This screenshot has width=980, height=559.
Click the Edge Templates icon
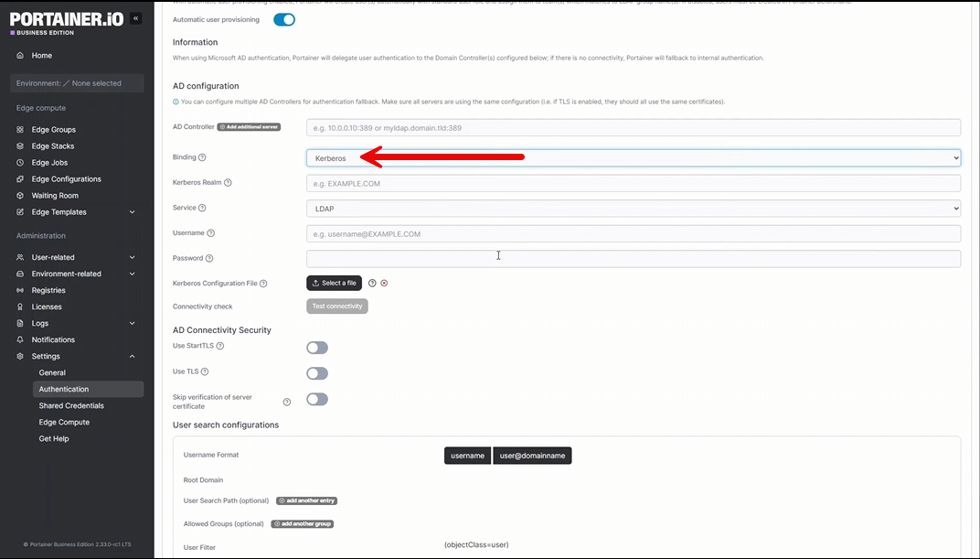(20, 212)
